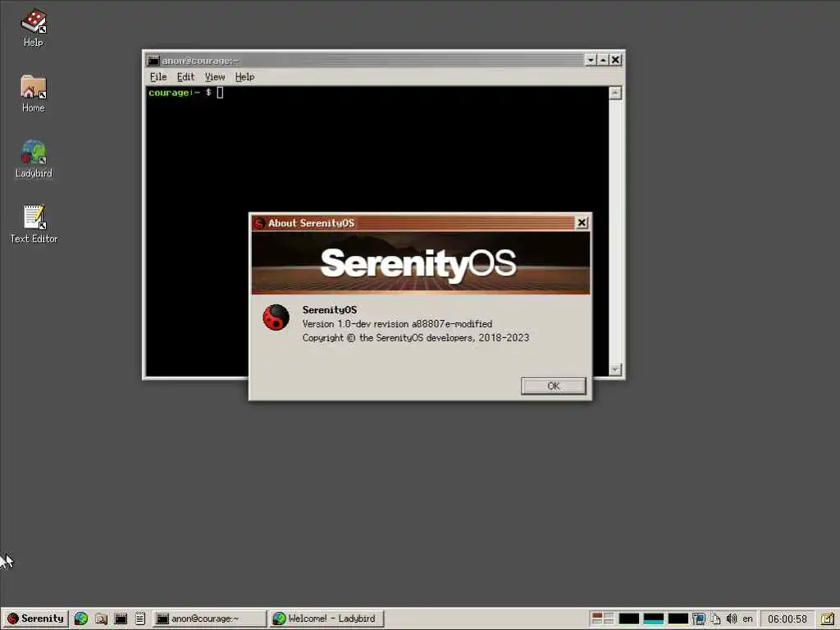Click the SerenityOS ladybug logo in About dialog
This screenshot has height=630, width=840.
(276, 317)
